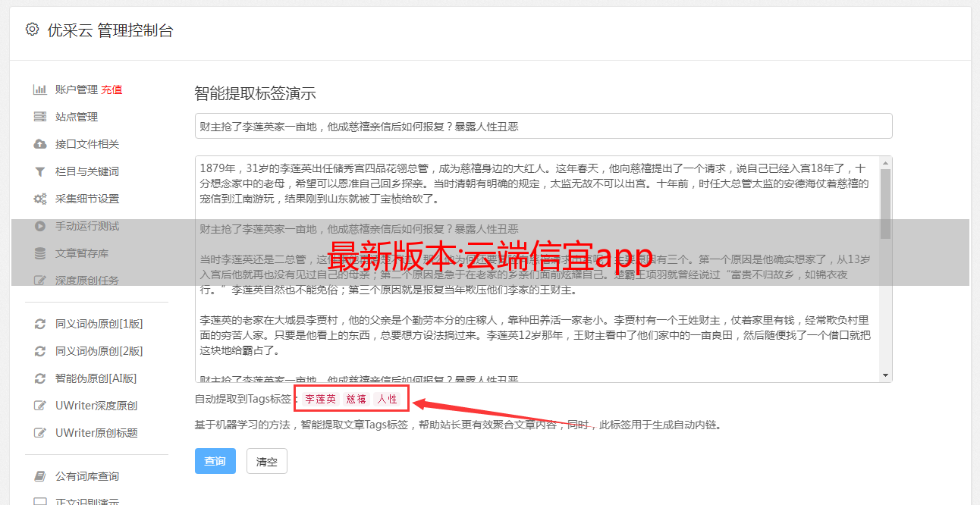The image size is (980, 505).
Task: Open 同义词伪原创[2版] page
Action: pyautogui.click(x=99, y=351)
